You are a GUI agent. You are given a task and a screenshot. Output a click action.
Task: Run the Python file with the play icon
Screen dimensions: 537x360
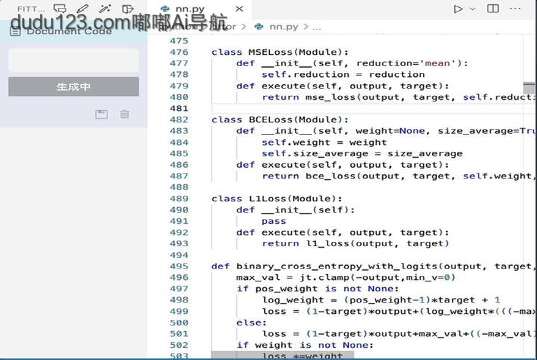tap(458, 9)
